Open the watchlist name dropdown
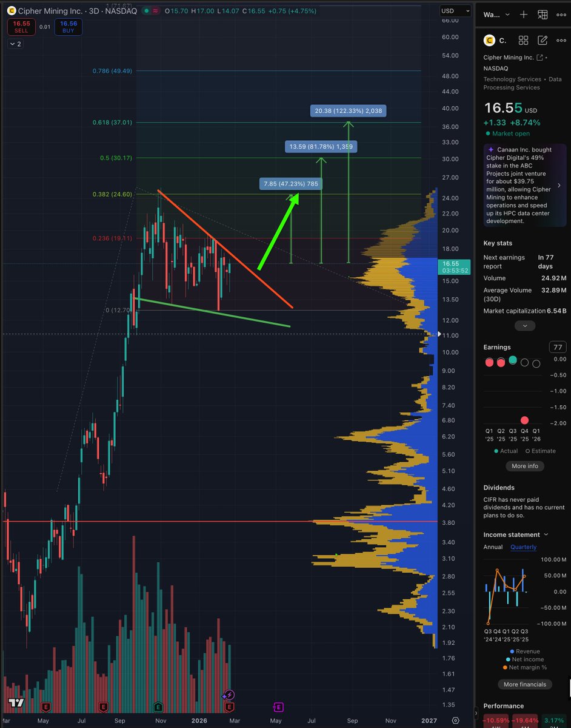The height and width of the screenshot is (728, 571). click(495, 15)
